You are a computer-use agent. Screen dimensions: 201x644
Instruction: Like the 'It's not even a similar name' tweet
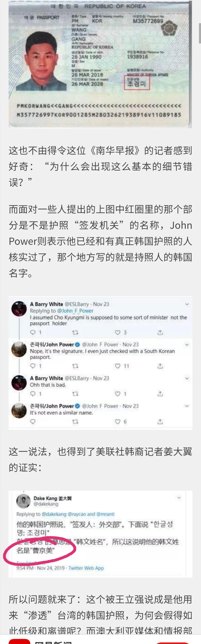click(118, 422)
